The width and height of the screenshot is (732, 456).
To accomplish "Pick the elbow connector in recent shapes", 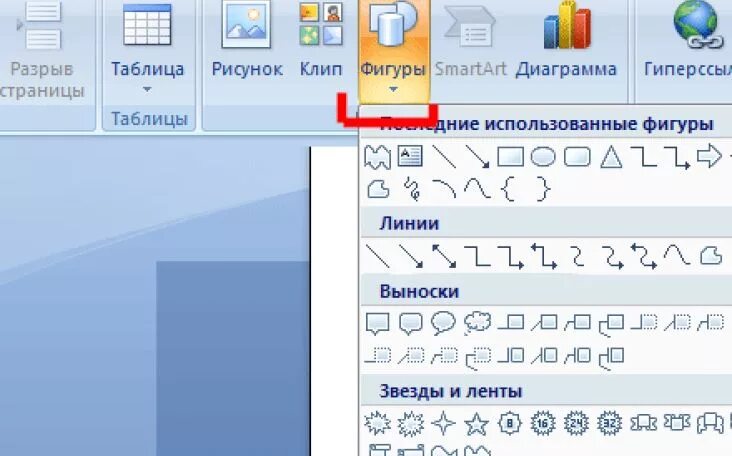I will point(643,157).
